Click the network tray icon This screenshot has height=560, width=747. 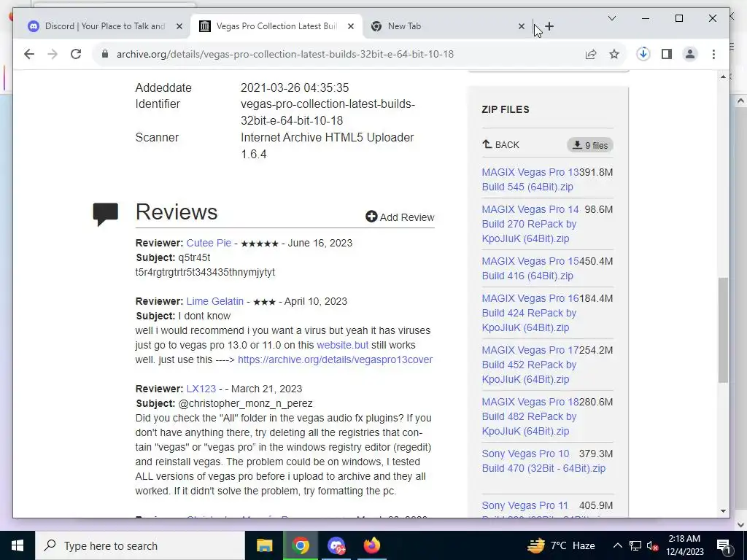(635, 545)
